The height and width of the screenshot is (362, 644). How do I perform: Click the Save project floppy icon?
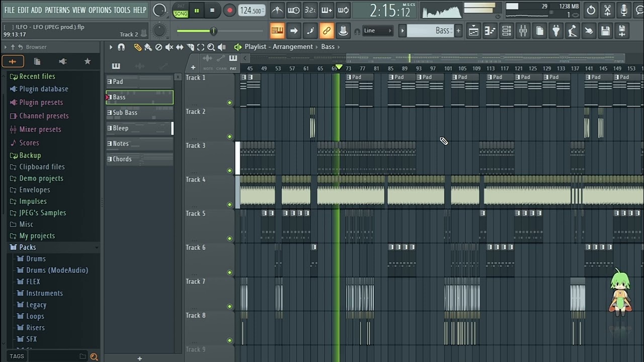[x=605, y=31]
